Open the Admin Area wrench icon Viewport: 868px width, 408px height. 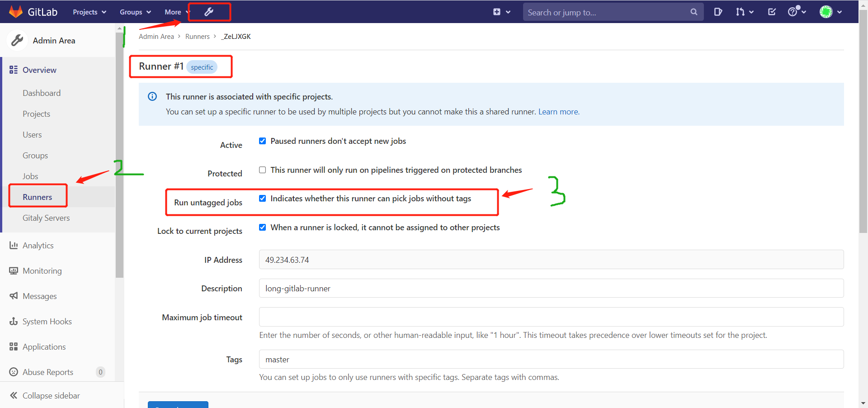(209, 12)
